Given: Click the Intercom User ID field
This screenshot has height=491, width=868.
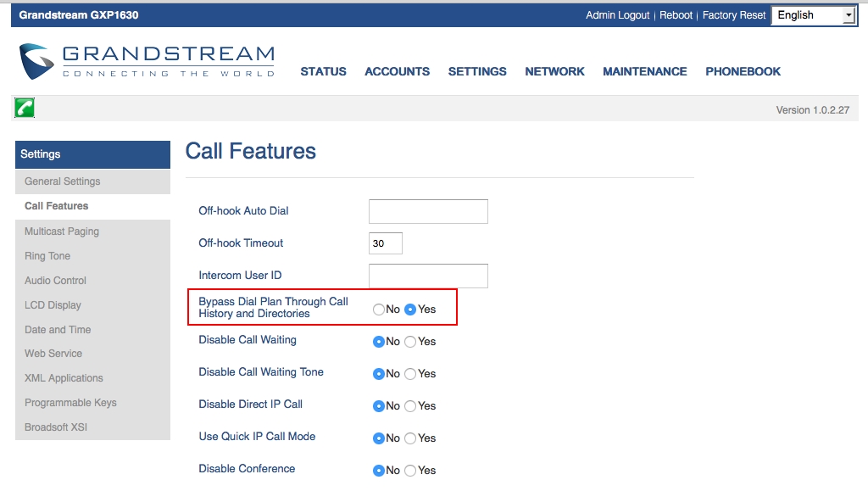Looking at the screenshot, I should click(x=428, y=276).
